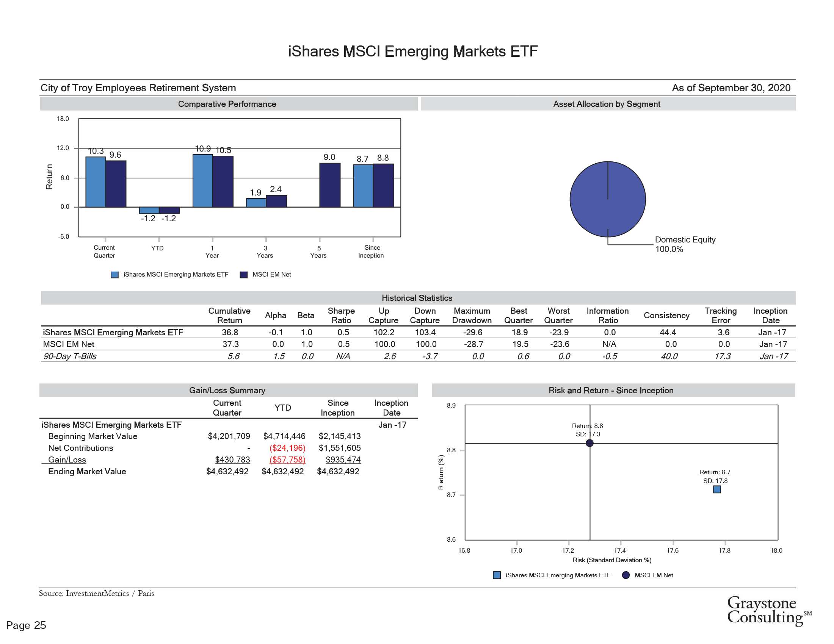Click the Information Ratio column header
The image size is (834, 644).
tap(608, 316)
